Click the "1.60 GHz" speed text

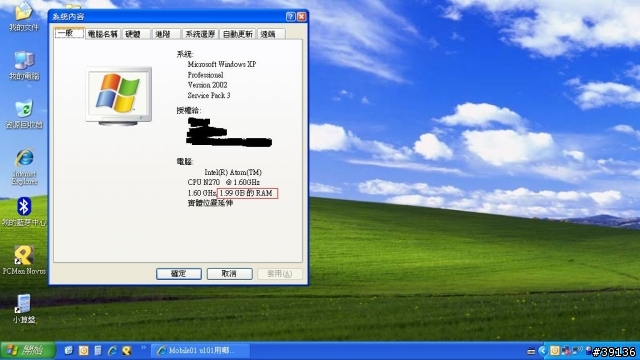click(202, 193)
